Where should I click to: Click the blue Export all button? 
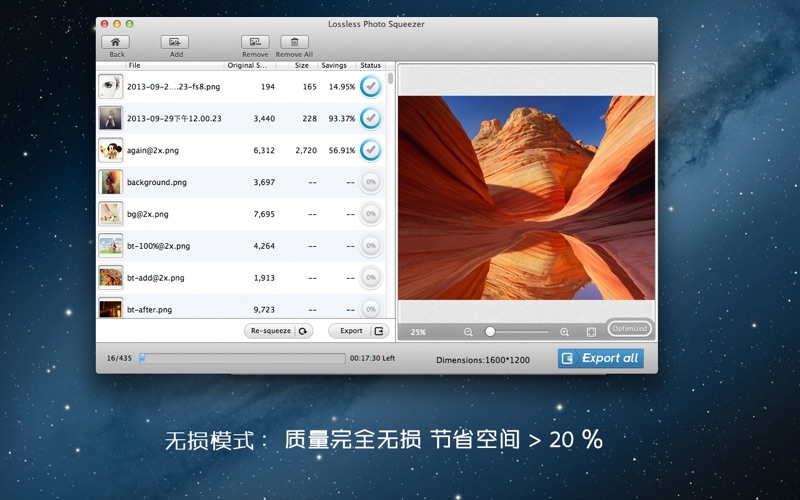(600, 358)
